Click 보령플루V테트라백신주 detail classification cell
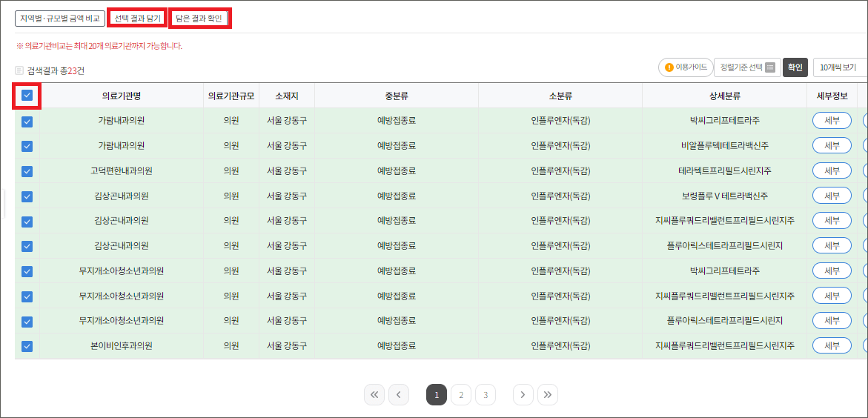The width and height of the screenshot is (868, 418). 725,196
